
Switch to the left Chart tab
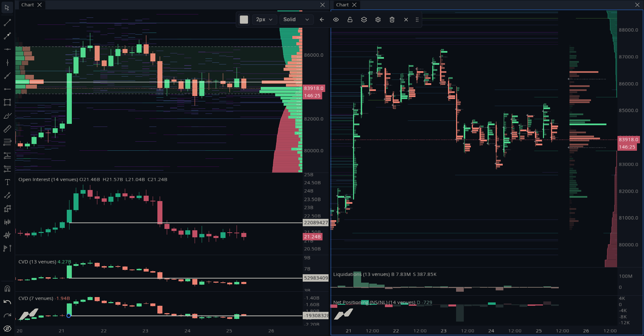[x=28, y=5]
